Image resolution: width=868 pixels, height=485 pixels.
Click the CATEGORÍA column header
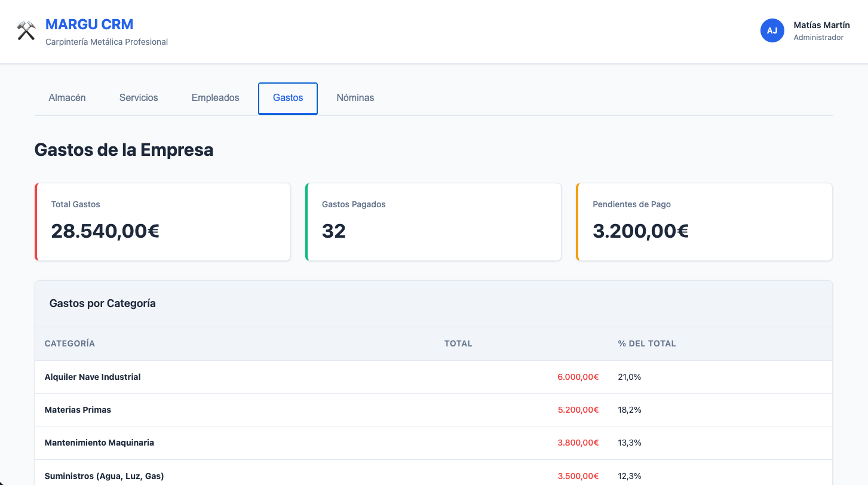[x=70, y=343]
